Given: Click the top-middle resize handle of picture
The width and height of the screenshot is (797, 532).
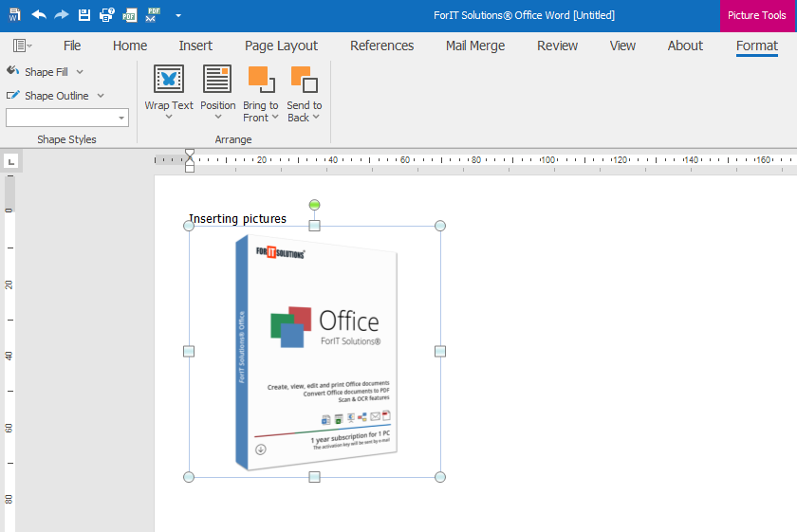Looking at the screenshot, I should [315, 226].
